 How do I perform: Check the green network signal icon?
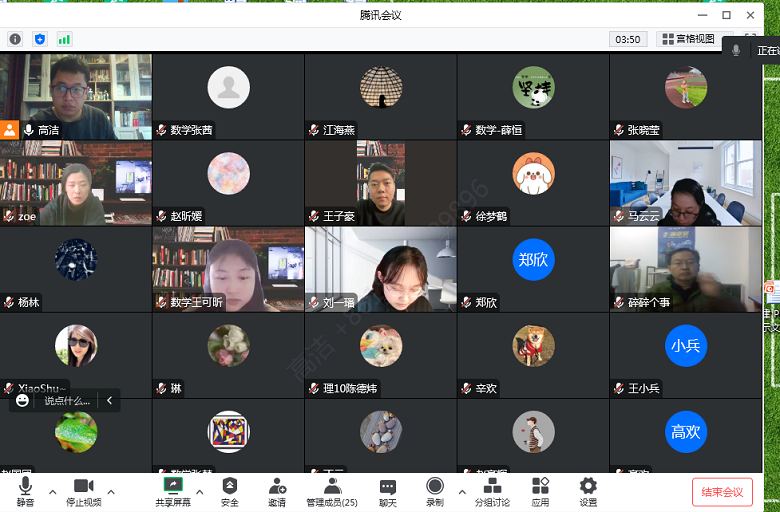[x=64, y=39]
